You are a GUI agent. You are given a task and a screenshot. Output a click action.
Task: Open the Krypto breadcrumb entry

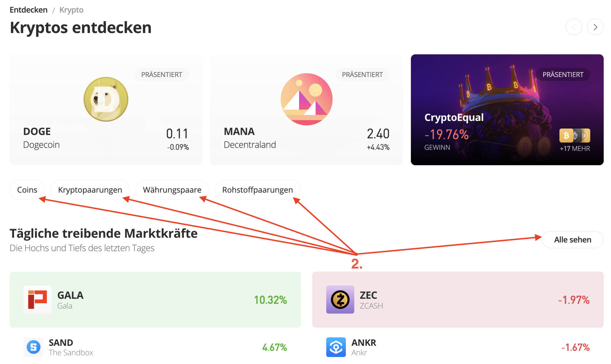pos(71,10)
